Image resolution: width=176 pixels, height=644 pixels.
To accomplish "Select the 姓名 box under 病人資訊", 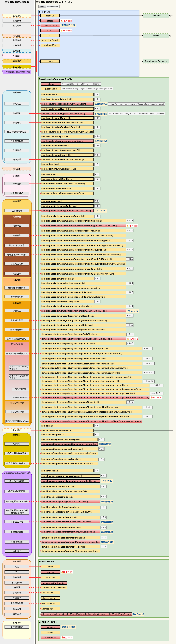I will pos(17,567).
